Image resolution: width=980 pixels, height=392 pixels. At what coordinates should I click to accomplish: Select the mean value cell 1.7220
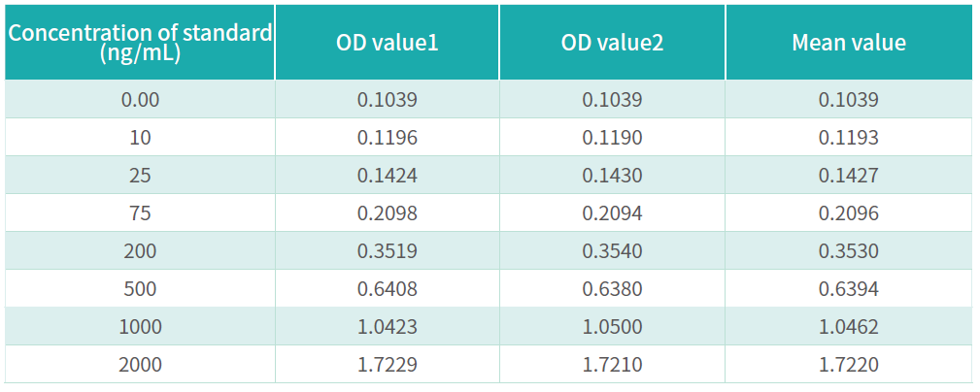point(849,365)
